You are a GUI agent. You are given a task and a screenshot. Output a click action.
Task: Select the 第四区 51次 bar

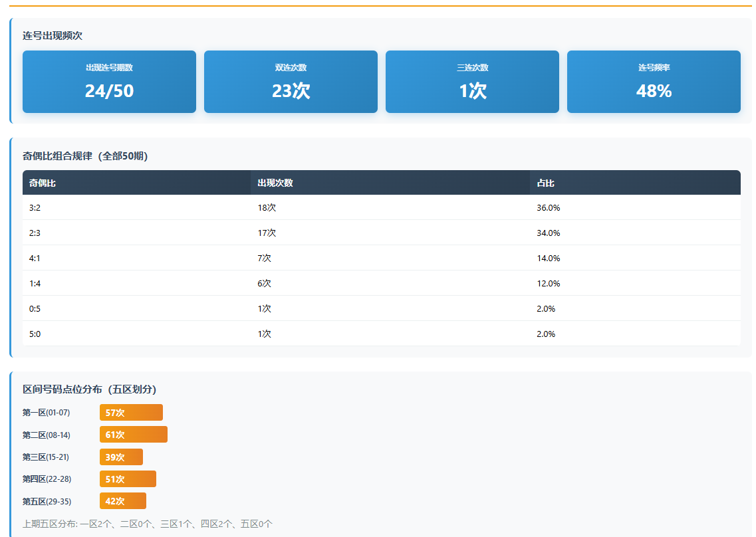pyautogui.click(x=128, y=479)
